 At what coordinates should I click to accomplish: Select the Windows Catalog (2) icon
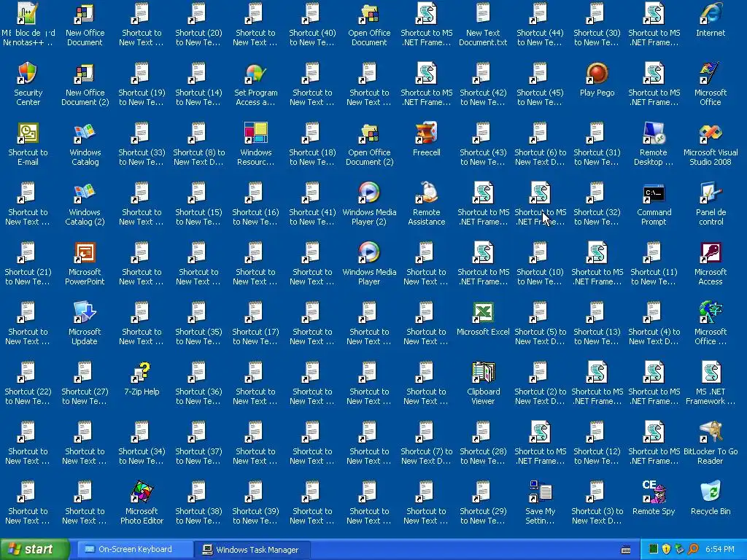point(85,203)
